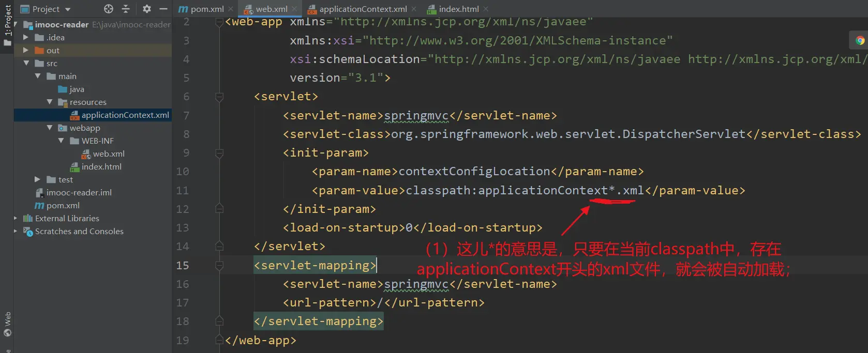This screenshot has width=868, height=353.
Task: Switch to the pom.xml editor tab
Action: pos(201,9)
